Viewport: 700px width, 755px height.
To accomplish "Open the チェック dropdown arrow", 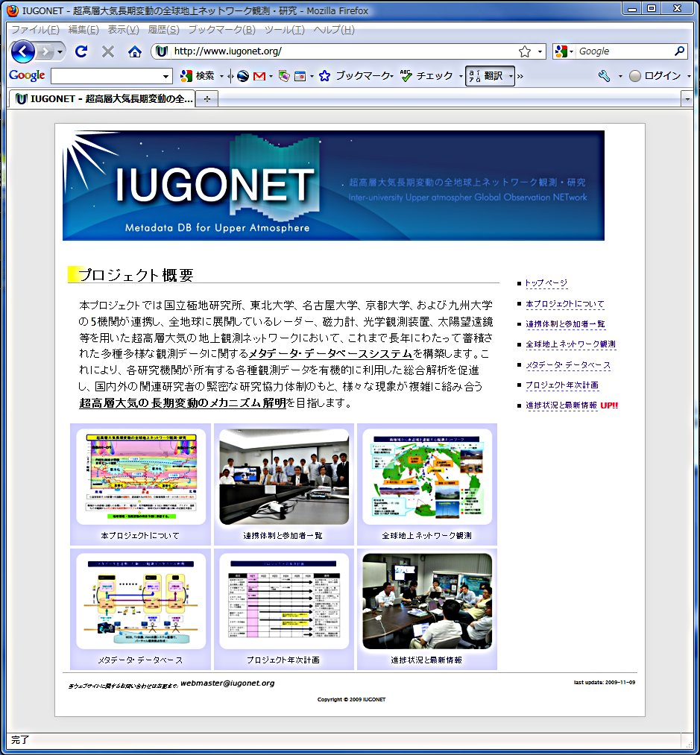I will tap(461, 76).
